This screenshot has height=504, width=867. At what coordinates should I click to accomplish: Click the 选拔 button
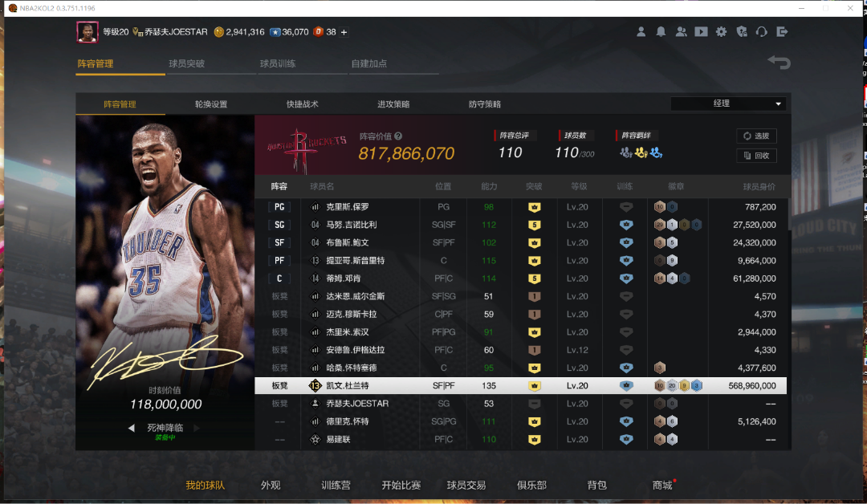(x=756, y=136)
